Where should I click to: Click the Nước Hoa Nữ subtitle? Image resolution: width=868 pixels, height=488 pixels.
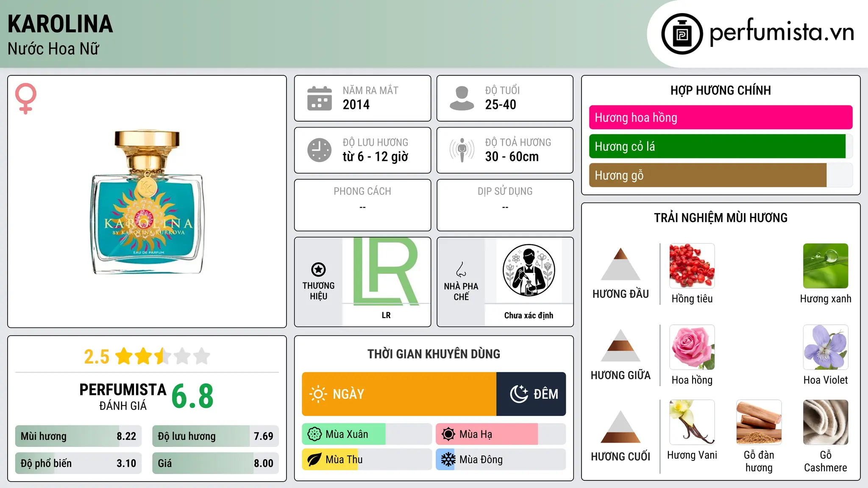tap(53, 49)
